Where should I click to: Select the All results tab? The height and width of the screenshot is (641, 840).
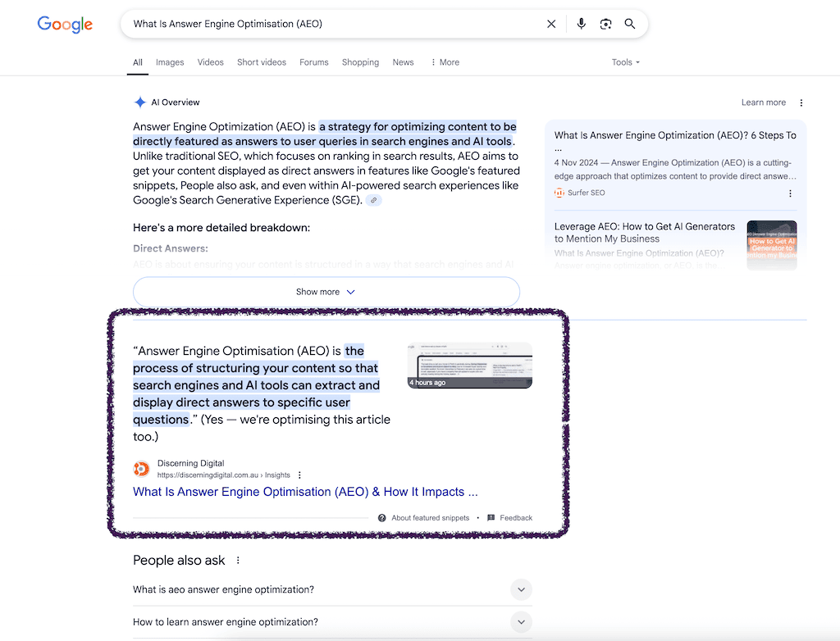(x=138, y=62)
